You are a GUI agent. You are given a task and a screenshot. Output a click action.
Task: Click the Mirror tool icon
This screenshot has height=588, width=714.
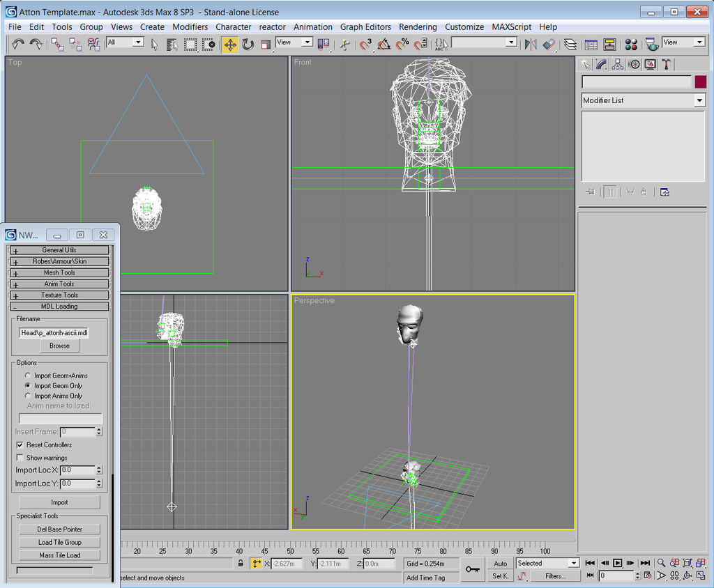click(531, 44)
